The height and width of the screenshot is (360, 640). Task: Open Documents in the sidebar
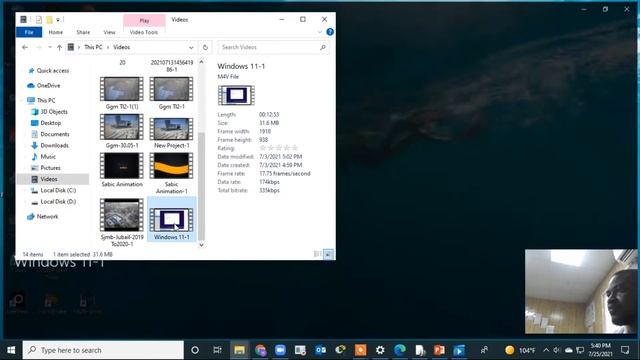[x=55, y=134]
